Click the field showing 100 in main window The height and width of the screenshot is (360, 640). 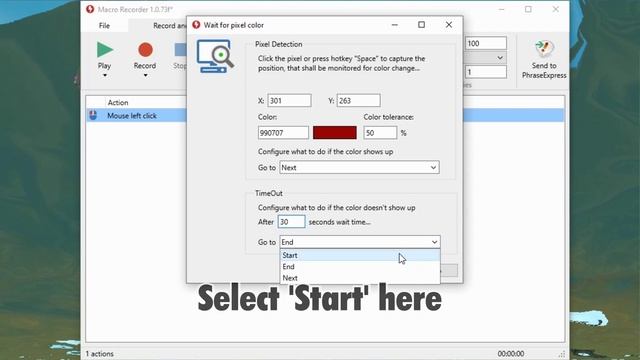[486, 43]
